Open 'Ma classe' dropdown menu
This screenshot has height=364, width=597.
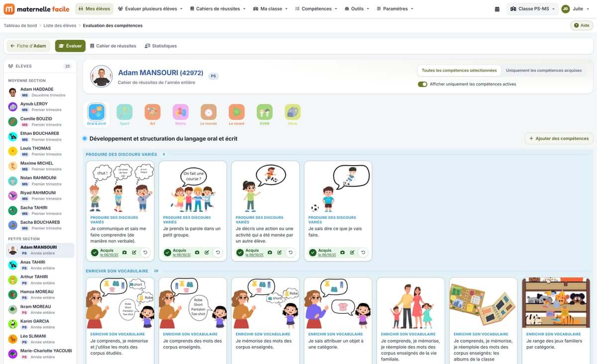(271, 9)
